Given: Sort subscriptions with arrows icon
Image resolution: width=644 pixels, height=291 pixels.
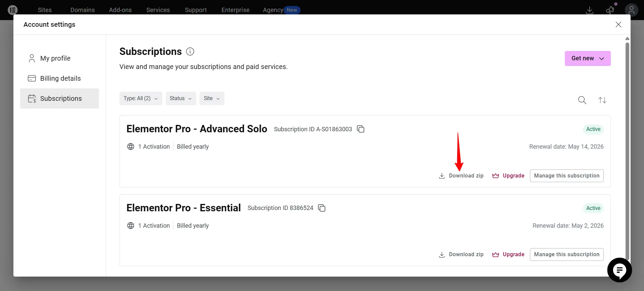Looking at the screenshot, I should point(602,100).
